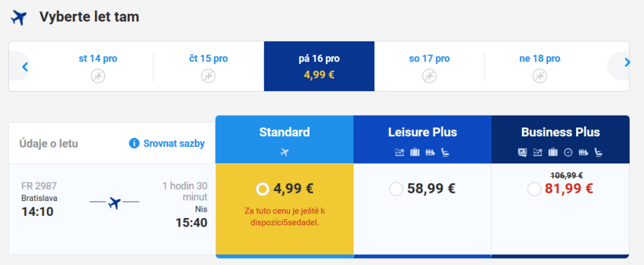Click the info icon next to Srovnat sazby
The width and height of the screenshot is (644, 265).
click(x=134, y=144)
